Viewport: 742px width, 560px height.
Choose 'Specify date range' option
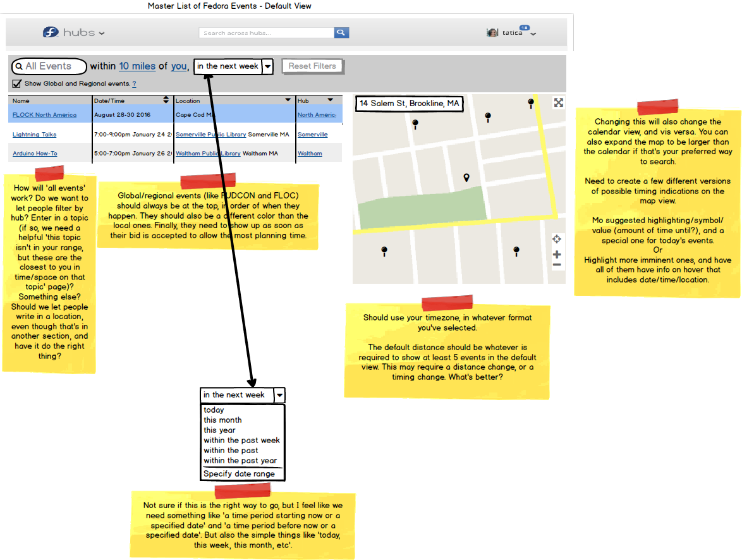pos(239,473)
